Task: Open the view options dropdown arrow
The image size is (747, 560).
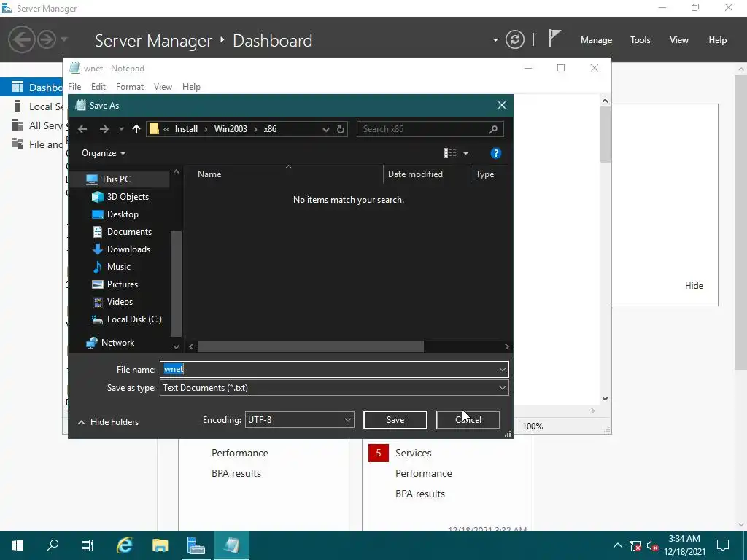Action: click(466, 153)
